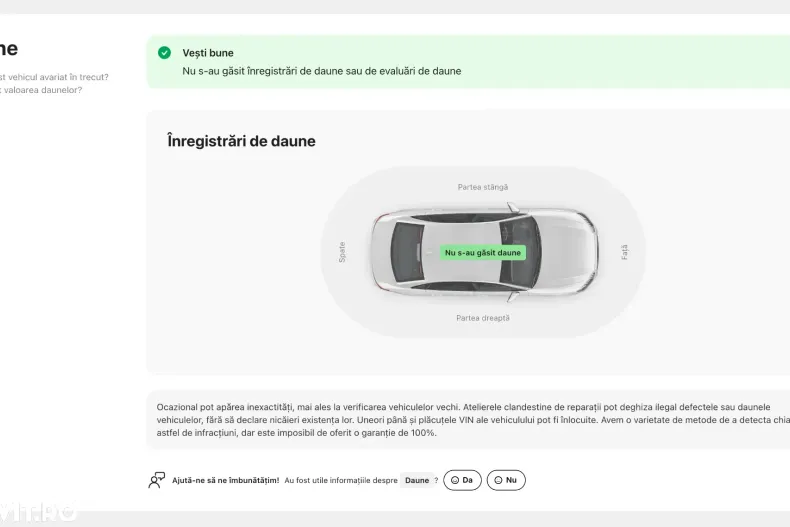Select the Da feedback button
The image size is (790, 527).
pyautogui.click(x=462, y=480)
